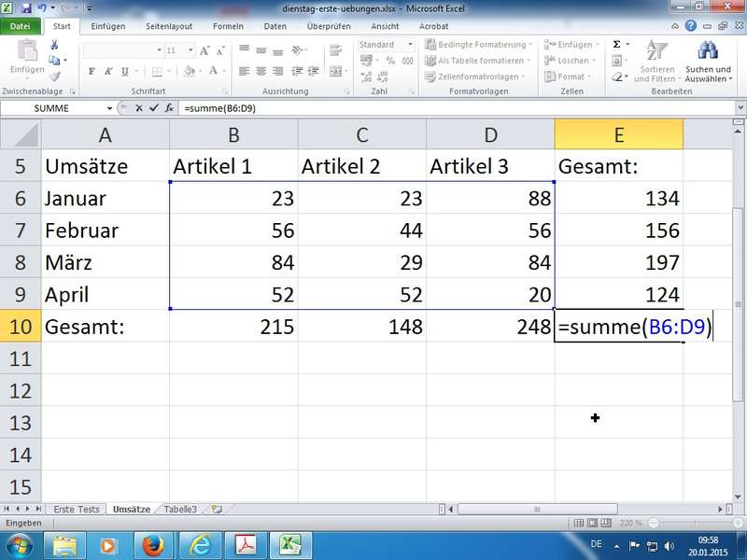747x560 pixels.
Task: Click the AutoSum sigma icon
Action: pos(617,44)
